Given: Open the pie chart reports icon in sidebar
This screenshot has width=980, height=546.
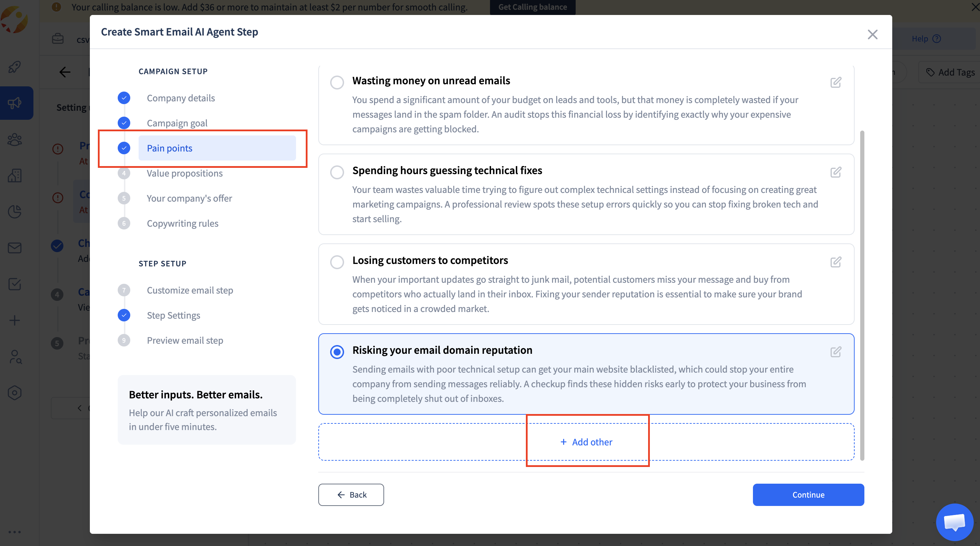Looking at the screenshot, I should (x=15, y=212).
